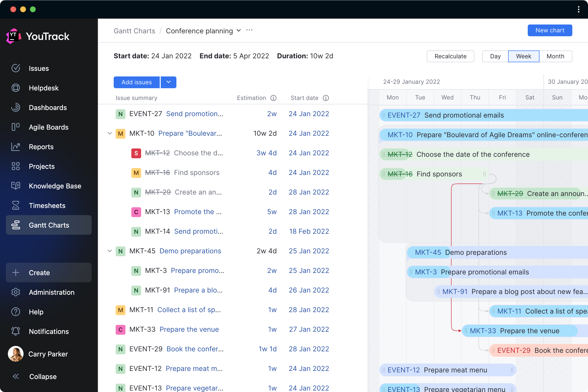Click the Timesheets hourglass icon
This screenshot has width=588, height=392.
point(15,206)
